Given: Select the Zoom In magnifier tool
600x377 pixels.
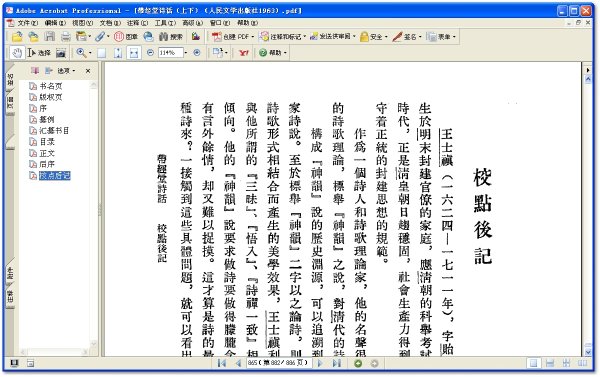Looking at the screenshot, I should click(81, 52).
